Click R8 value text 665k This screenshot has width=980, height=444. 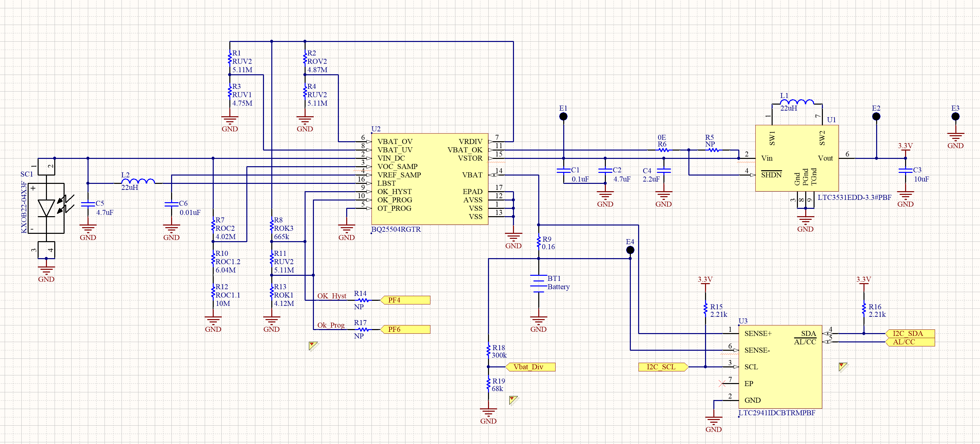[282, 237]
